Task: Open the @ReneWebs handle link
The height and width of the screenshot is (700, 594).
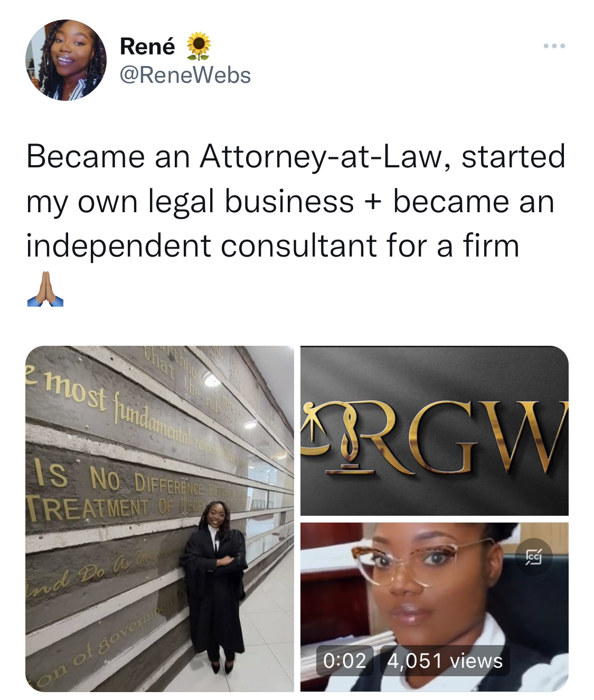Action: click(x=185, y=75)
